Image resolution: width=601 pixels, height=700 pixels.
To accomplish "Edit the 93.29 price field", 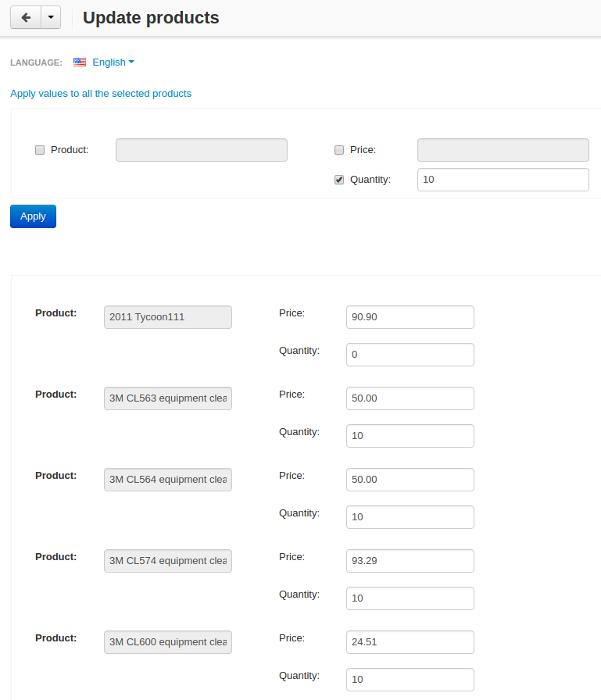I will (410, 561).
